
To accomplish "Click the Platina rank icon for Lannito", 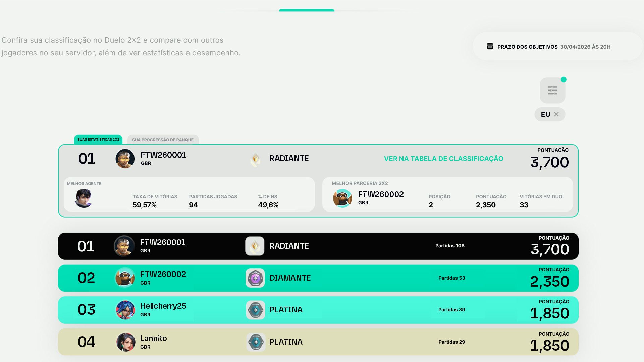I will [x=255, y=342].
